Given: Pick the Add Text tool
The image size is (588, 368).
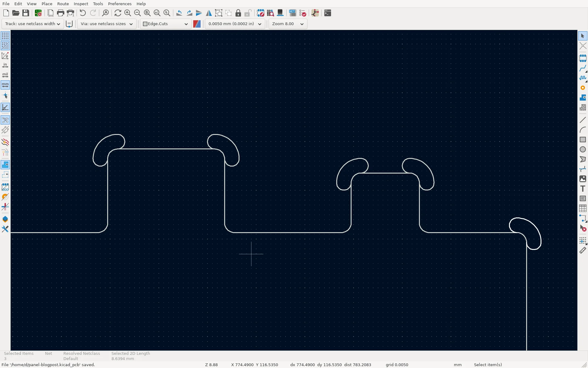Looking at the screenshot, I should (x=582, y=189).
